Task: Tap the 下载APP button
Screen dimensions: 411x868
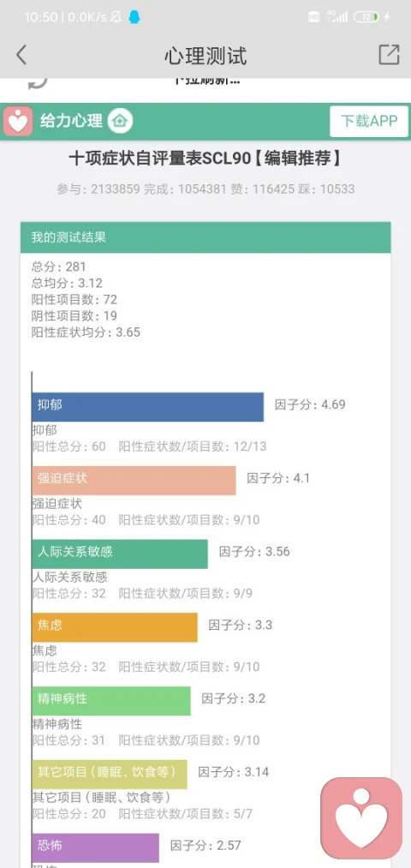Action: [369, 121]
